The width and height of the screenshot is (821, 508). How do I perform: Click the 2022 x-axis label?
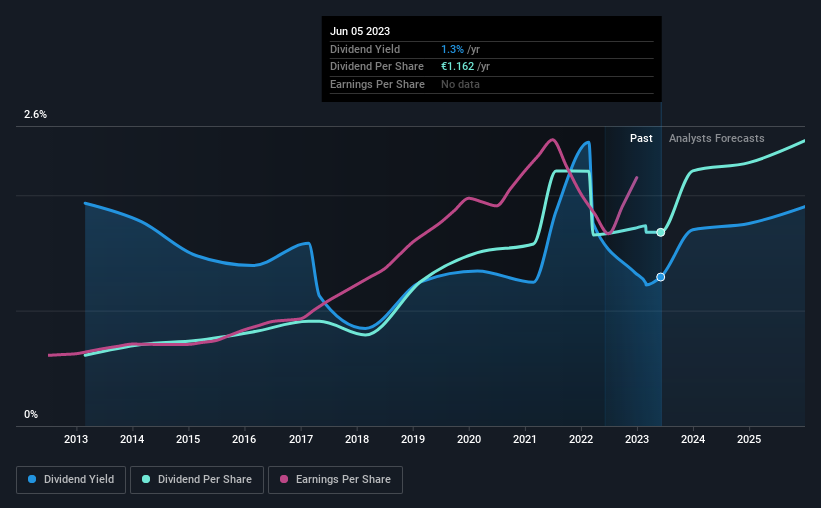(x=581, y=439)
